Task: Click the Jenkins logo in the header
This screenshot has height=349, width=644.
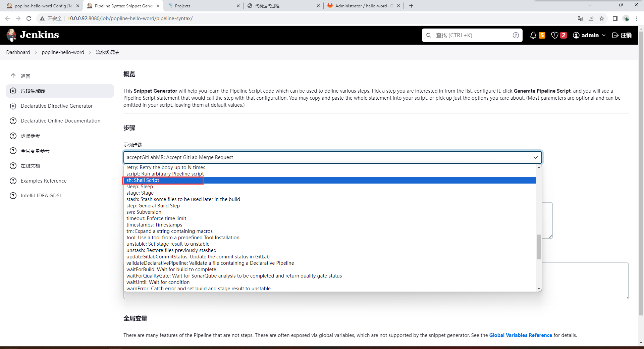Action: (33, 35)
